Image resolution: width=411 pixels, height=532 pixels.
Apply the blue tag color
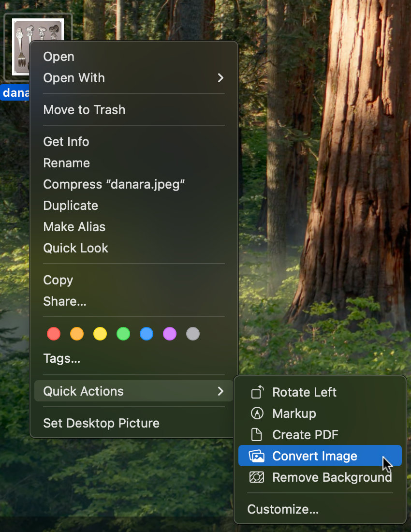tap(147, 334)
